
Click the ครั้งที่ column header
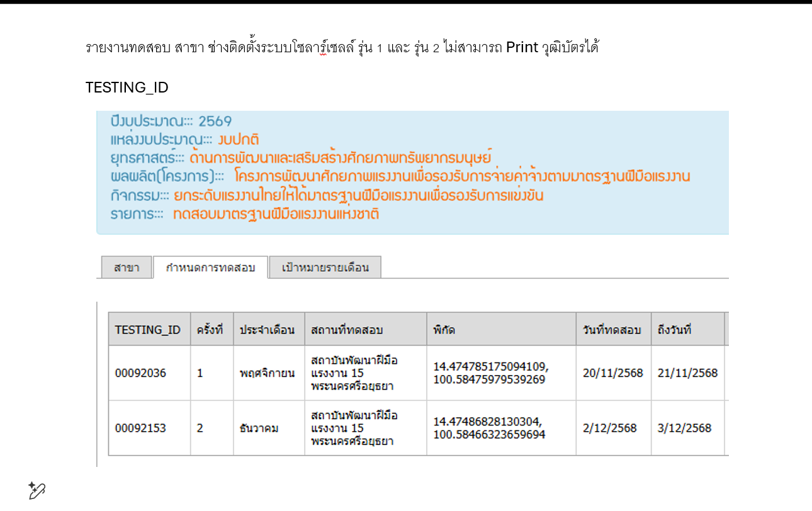click(210, 330)
